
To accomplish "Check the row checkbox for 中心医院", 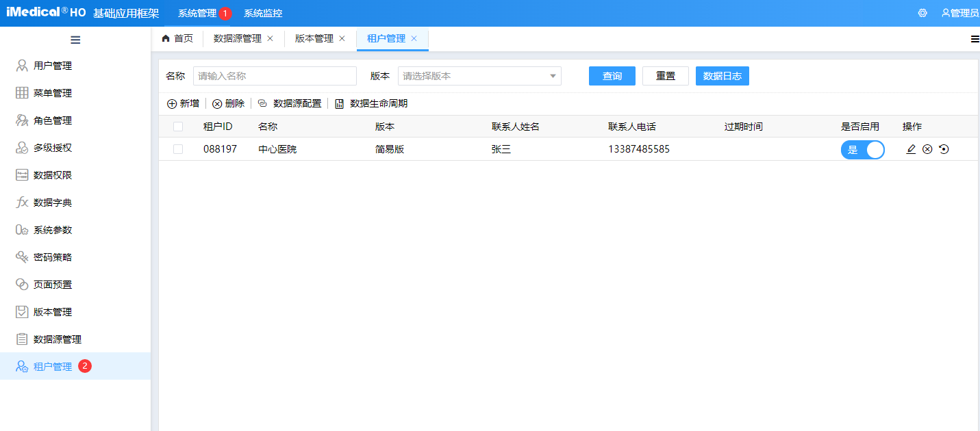I will click(177, 149).
